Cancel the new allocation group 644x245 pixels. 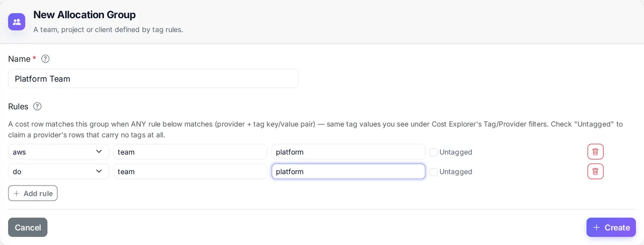coord(28,227)
